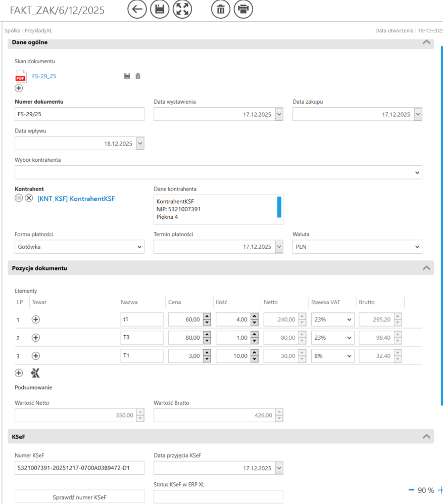This screenshot has width=443, height=504.
Task: Clear the selected Kontrahent with X icon
Action: tap(29, 199)
